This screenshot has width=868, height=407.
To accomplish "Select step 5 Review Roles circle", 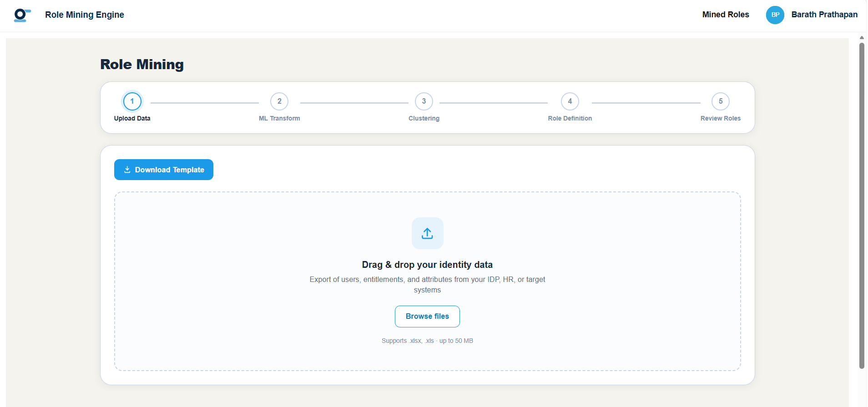I will coord(721,101).
